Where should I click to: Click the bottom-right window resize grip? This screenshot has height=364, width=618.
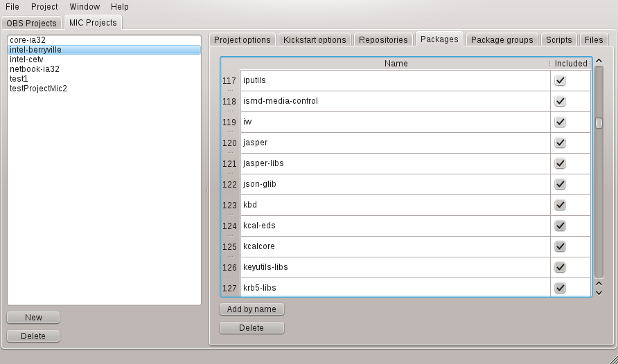click(613, 359)
